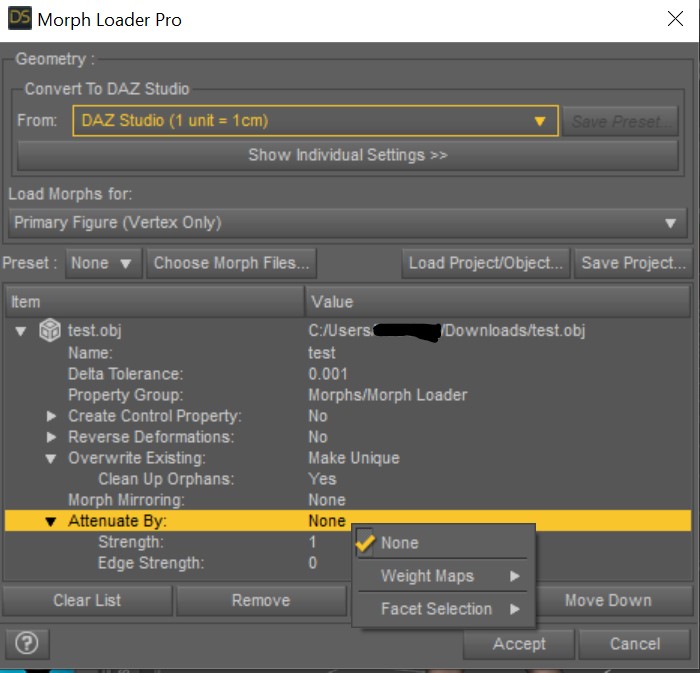Click the test.obj cube icon
Screen dimensions: 700x673
point(50,330)
